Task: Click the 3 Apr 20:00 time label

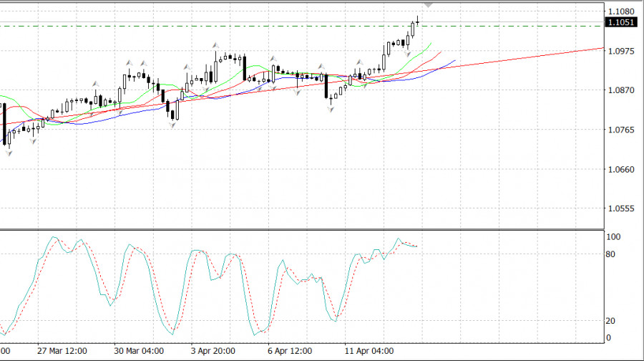Action: click(213, 352)
